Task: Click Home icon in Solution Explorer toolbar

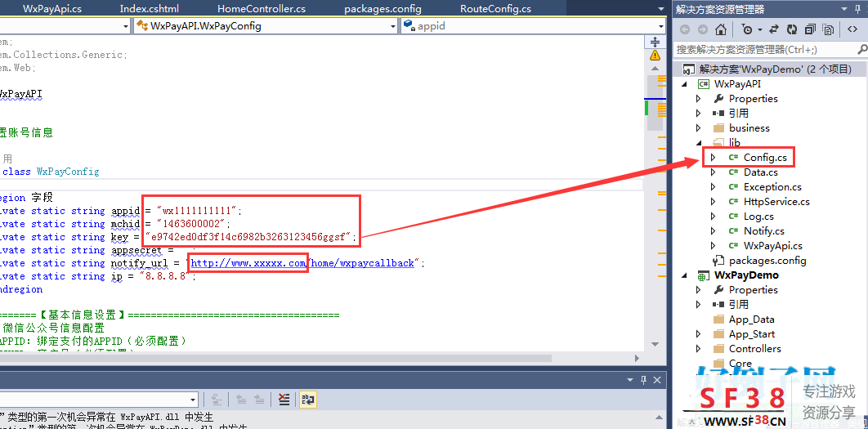Action: coord(720,29)
